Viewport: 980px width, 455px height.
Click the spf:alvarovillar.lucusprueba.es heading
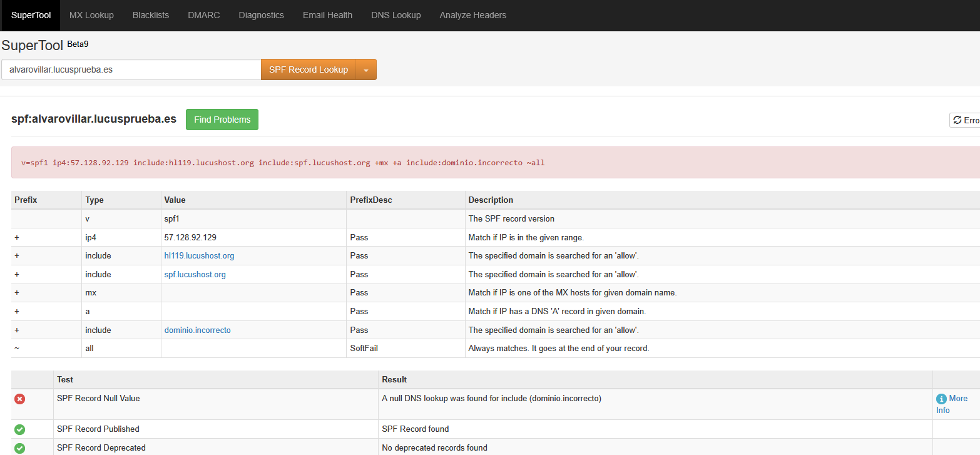click(x=94, y=119)
